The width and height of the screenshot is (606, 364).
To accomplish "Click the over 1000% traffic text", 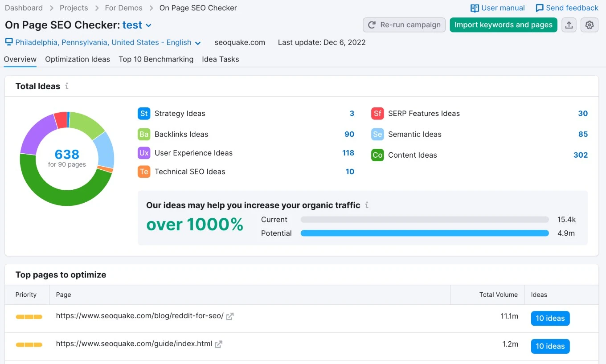I will coord(195,224).
